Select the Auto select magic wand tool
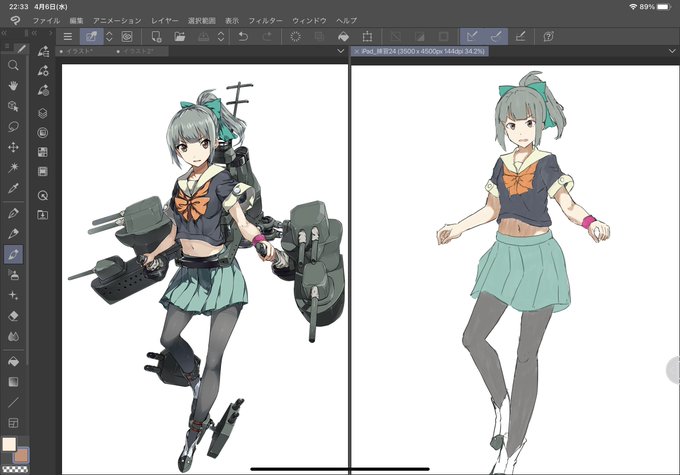This screenshot has width=680, height=475. 13,167
